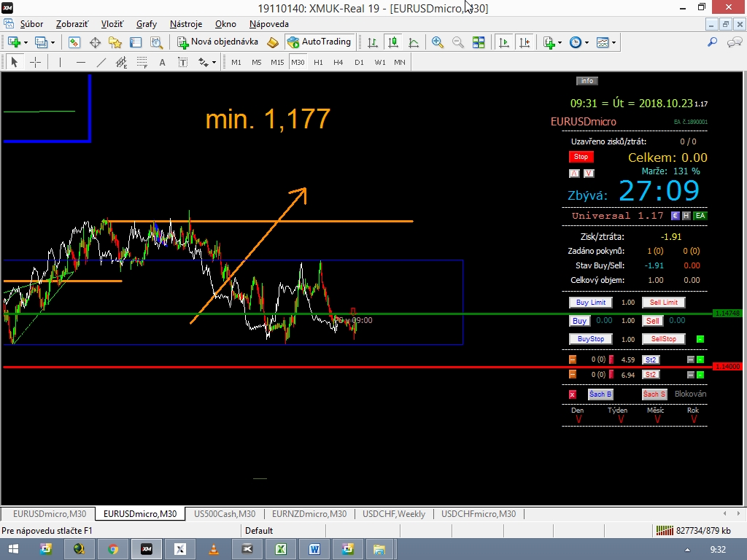Toggle the AutoTrading button
Screen dimensions: 747x560
(320, 42)
